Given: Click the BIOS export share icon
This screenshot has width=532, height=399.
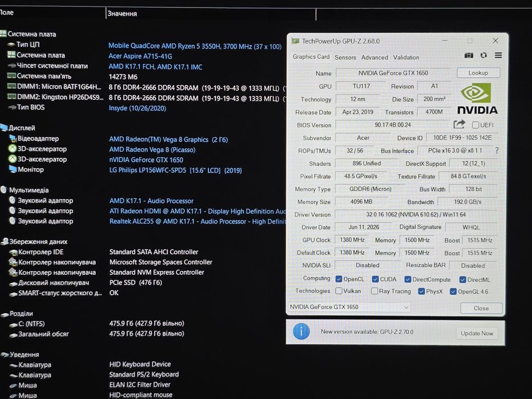Looking at the screenshot, I should (459, 124).
